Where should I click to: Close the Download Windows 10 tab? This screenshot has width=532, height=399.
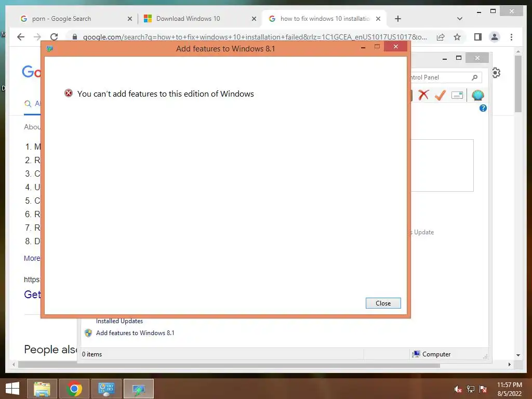(254, 19)
